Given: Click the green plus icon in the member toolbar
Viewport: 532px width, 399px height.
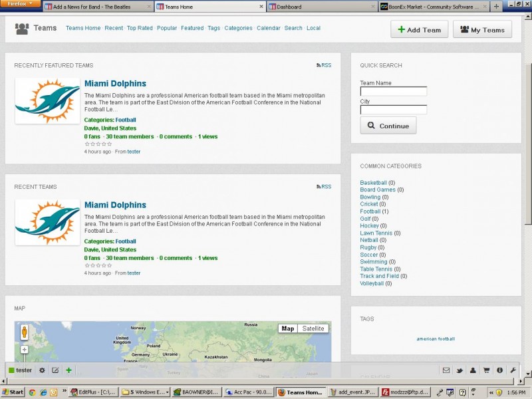Looking at the screenshot, I should 69,370.
